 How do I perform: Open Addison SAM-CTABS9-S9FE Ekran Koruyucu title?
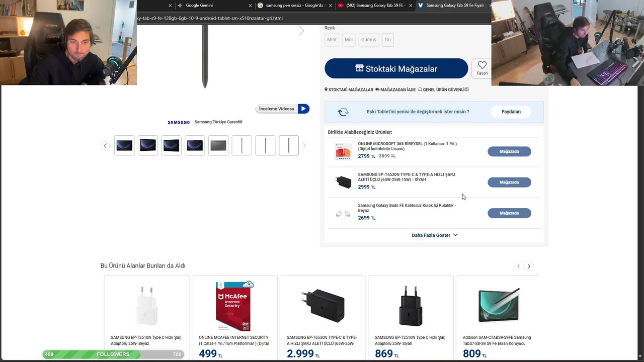click(x=497, y=340)
